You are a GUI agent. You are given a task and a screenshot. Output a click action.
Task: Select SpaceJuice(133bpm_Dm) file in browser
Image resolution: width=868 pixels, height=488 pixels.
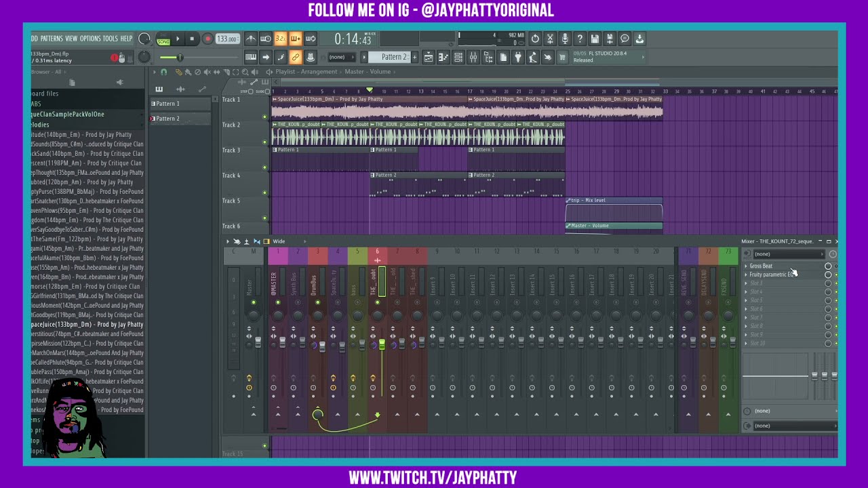[87, 325]
